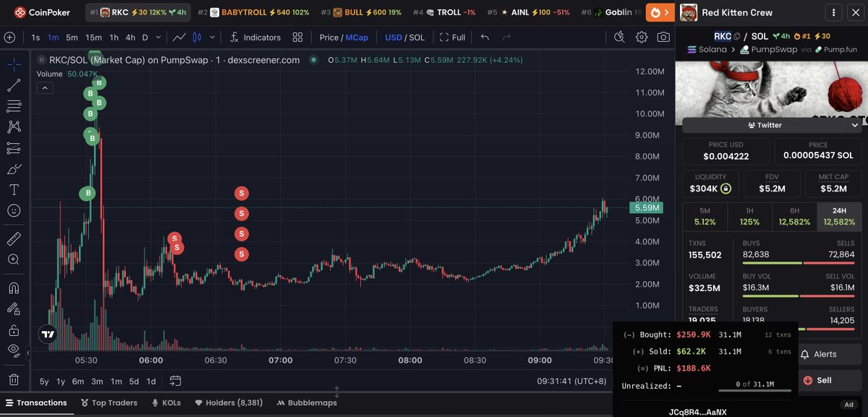This screenshot has height=417, width=868.
Task: Open the quick search icon in toolbar
Action: tap(618, 38)
